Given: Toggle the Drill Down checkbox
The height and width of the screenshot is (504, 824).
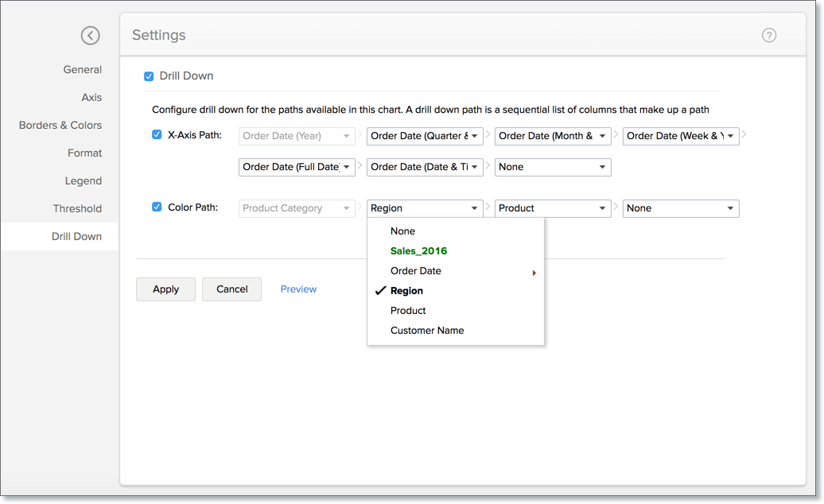Looking at the screenshot, I should click(x=149, y=76).
